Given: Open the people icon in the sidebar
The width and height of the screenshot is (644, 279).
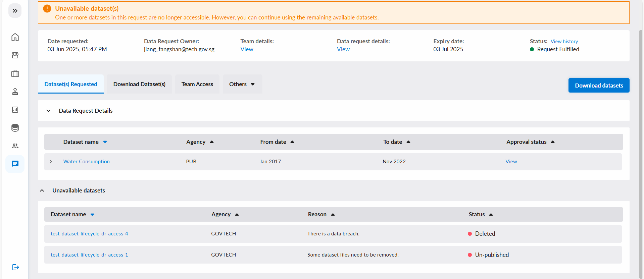Looking at the screenshot, I should point(15,146).
